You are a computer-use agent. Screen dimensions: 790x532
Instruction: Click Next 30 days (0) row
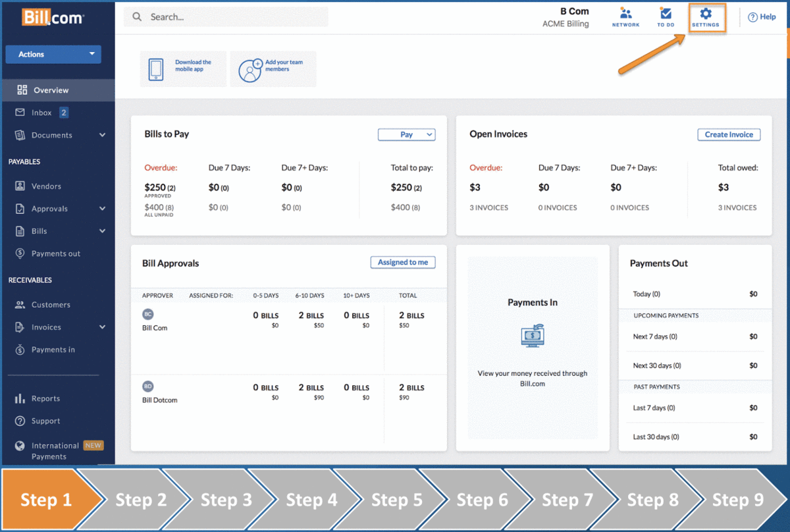(x=695, y=365)
